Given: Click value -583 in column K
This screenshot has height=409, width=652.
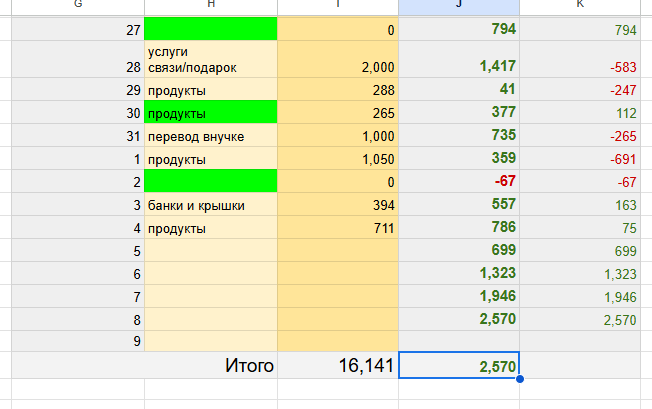Looking at the screenshot, I should 580,59.
